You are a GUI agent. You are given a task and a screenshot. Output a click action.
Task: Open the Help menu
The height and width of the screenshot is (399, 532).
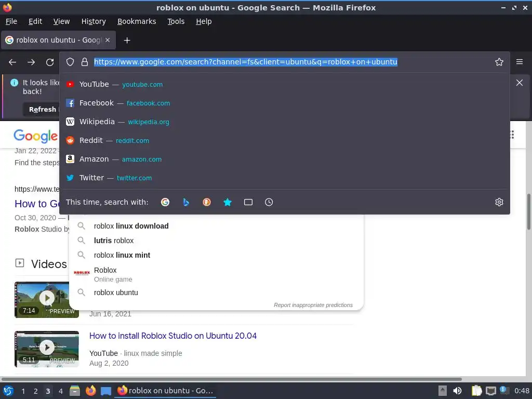(204, 21)
